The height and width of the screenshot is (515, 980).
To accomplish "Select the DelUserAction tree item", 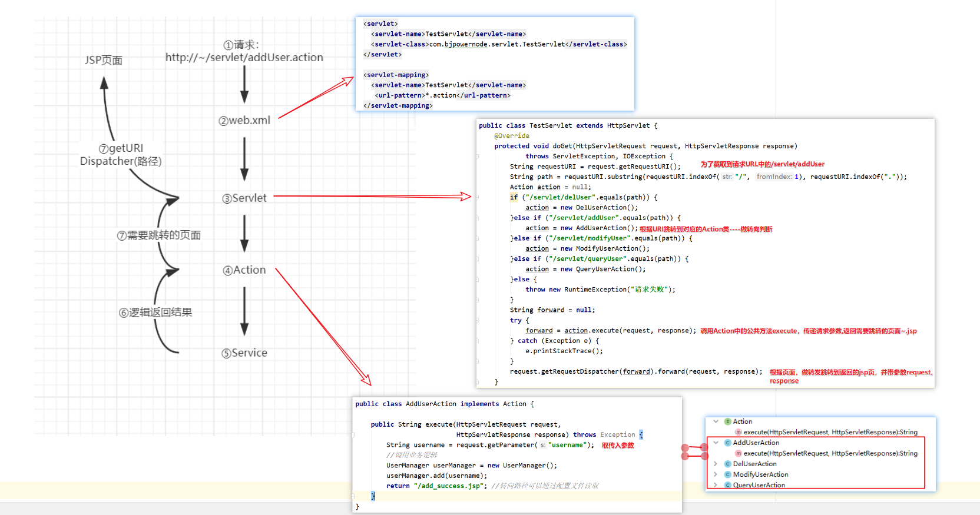I will 754,464.
